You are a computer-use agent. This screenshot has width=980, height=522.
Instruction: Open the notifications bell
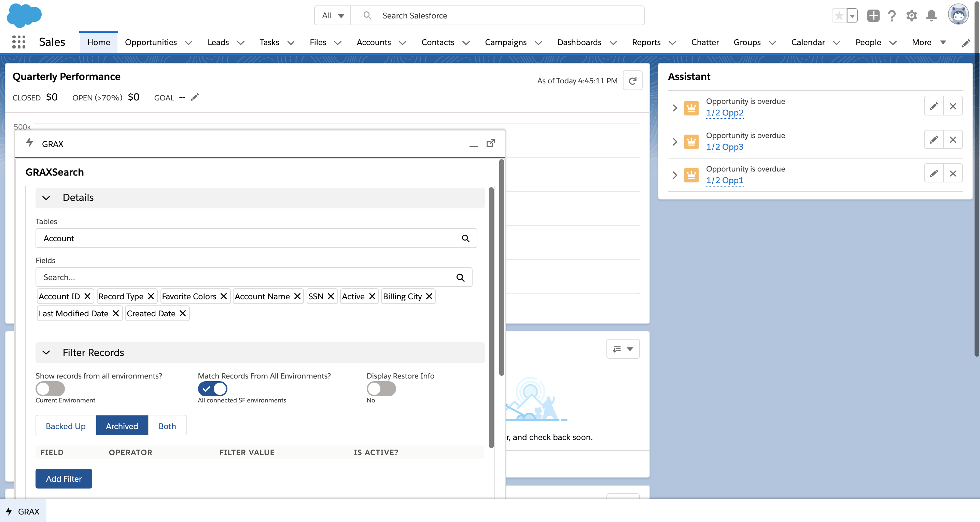[931, 16]
